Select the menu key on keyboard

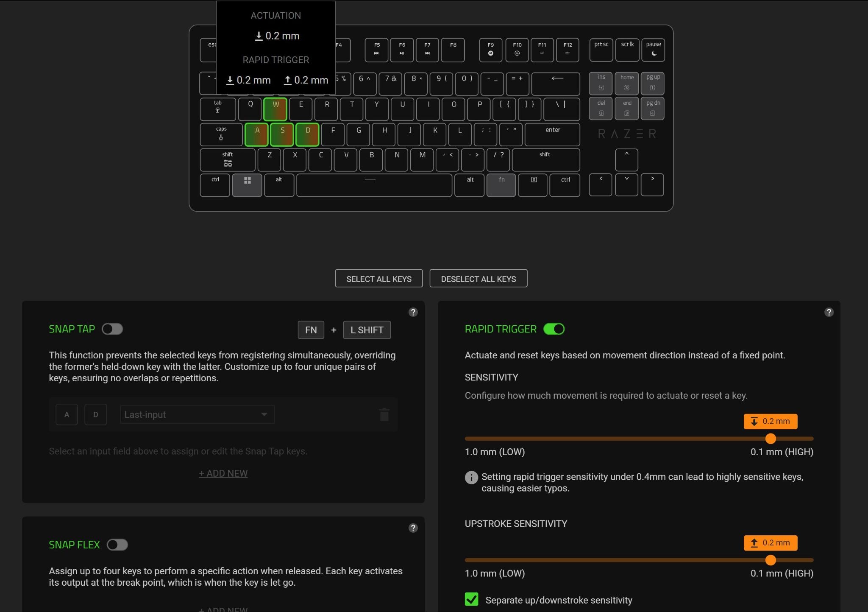[533, 185]
